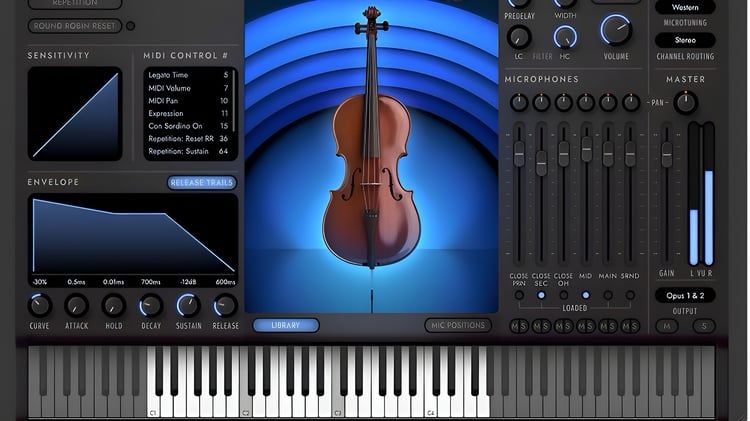750x421 pixels.
Task: Click the HC filter knob
Action: (565, 37)
